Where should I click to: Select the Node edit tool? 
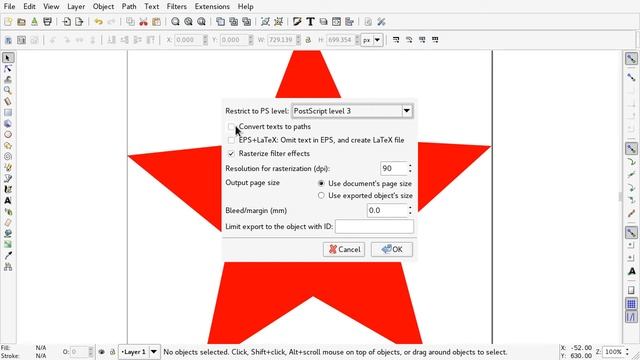click(8, 69)
